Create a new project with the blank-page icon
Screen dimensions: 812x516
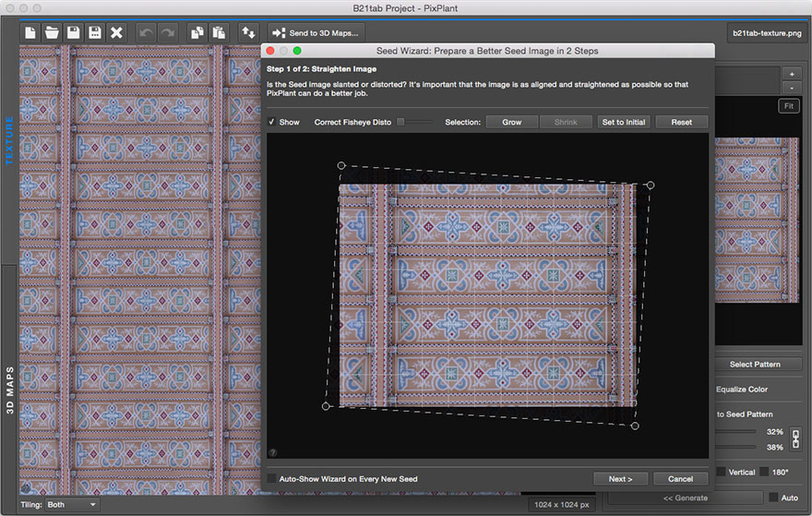click(30, 32)
